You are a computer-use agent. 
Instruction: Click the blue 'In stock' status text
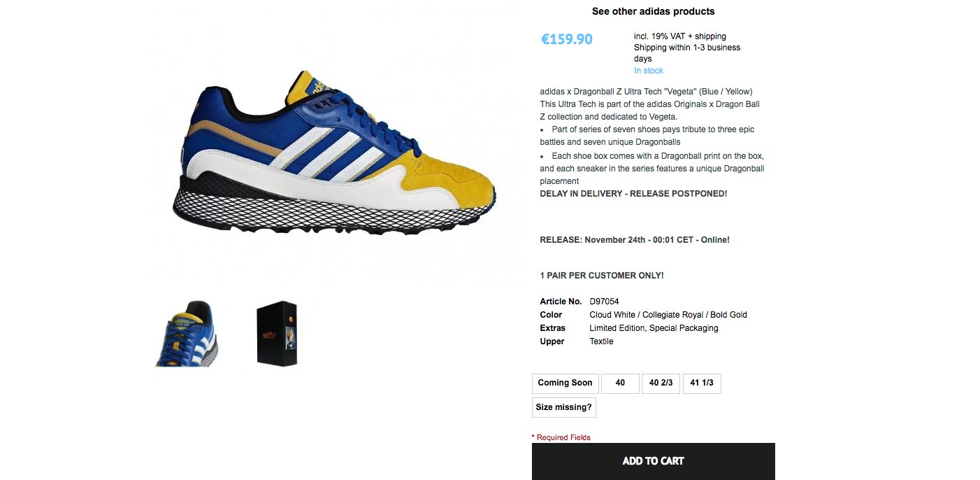(x=649, y=71)
